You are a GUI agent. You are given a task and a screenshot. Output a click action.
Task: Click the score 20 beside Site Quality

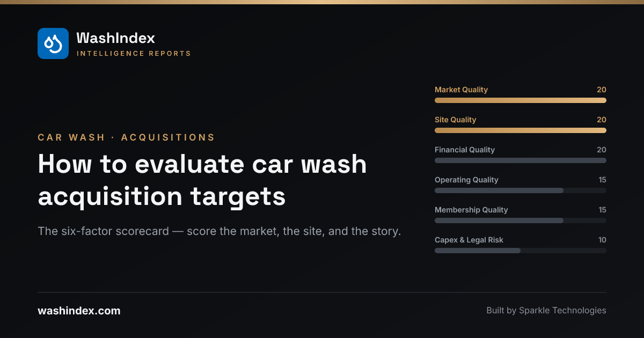(x=602, y=120)
